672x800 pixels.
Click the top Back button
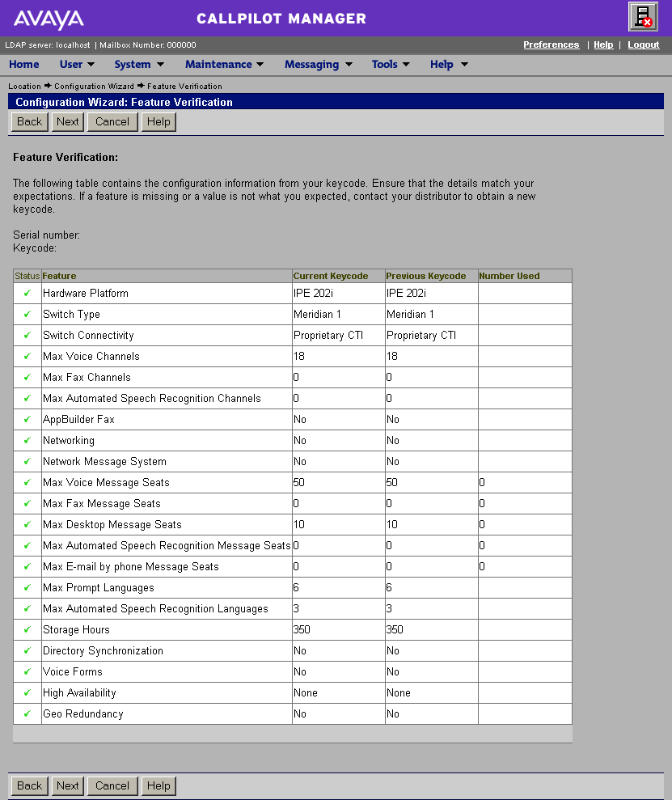pyautogui.click(x=30, y=122)
